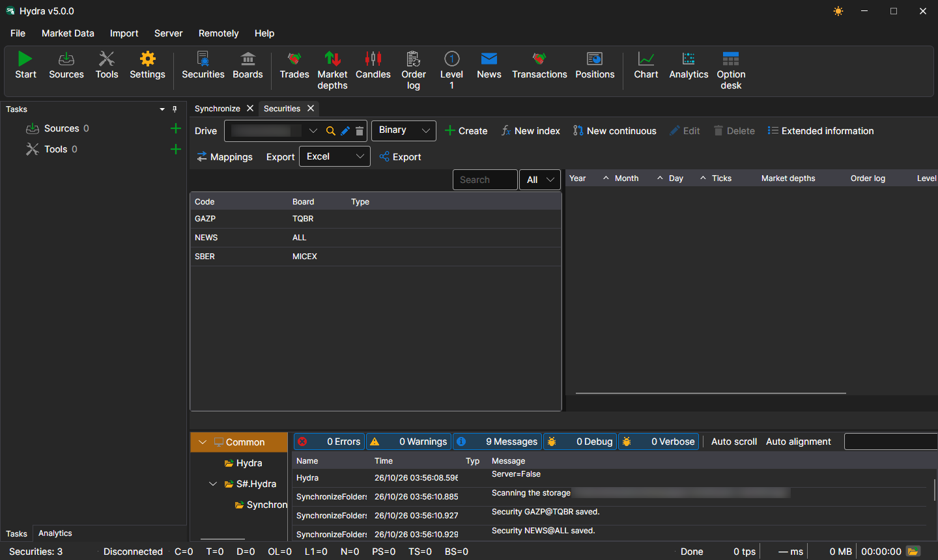
Task: Click in the securities Search field
Action: pos(485,180)
